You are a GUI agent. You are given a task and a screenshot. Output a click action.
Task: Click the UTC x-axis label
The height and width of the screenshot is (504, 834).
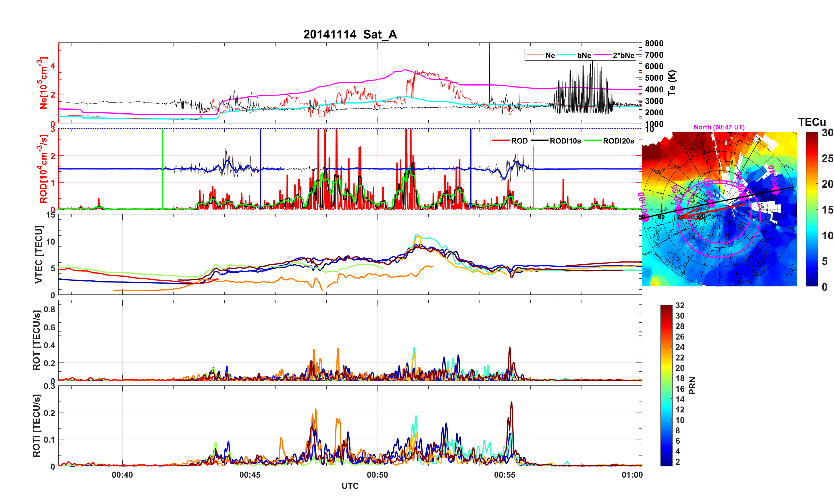click(350, 486)
